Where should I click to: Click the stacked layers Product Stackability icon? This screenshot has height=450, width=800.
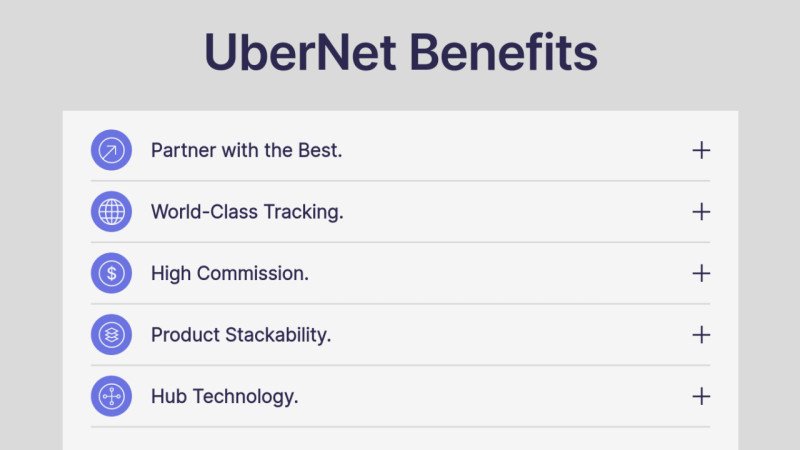[x=111, y=334]
